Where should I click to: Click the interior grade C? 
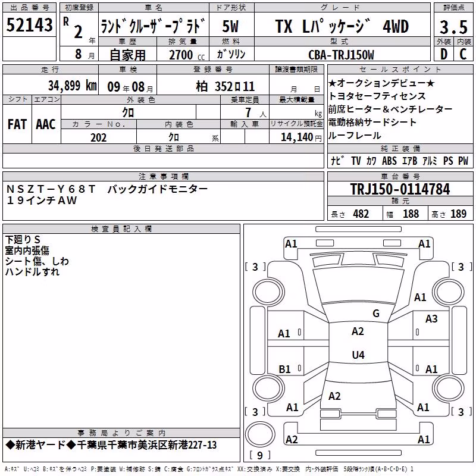(x=463, y=54)
